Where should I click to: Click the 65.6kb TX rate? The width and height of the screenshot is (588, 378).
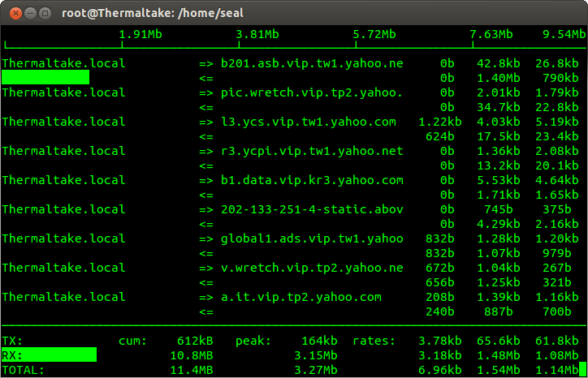click(499, 341)
